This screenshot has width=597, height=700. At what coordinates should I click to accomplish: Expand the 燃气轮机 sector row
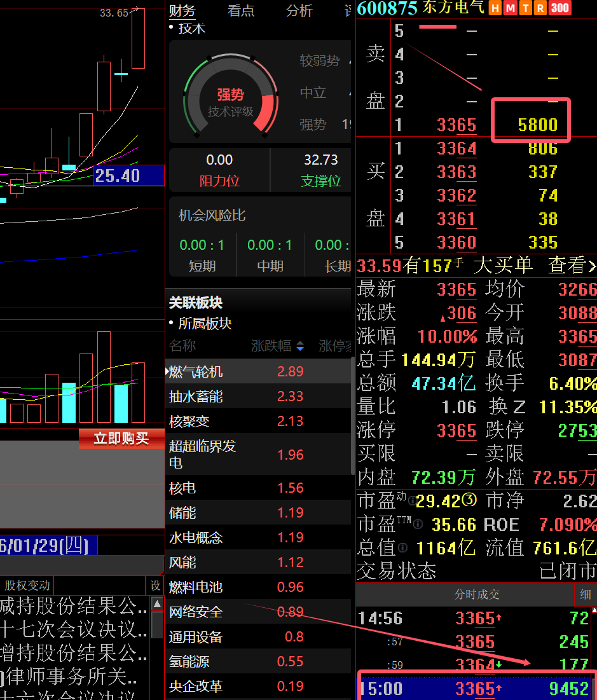(258, 371)
